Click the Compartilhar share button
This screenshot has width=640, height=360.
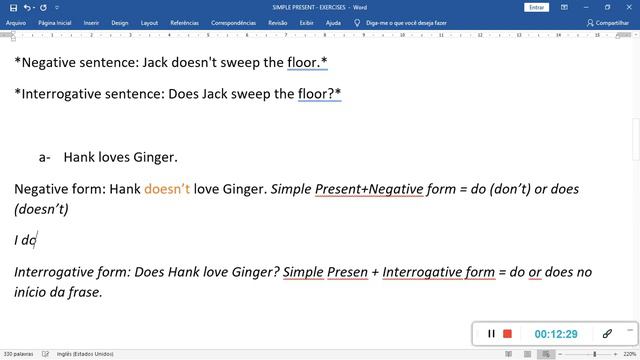coord(608,23)
